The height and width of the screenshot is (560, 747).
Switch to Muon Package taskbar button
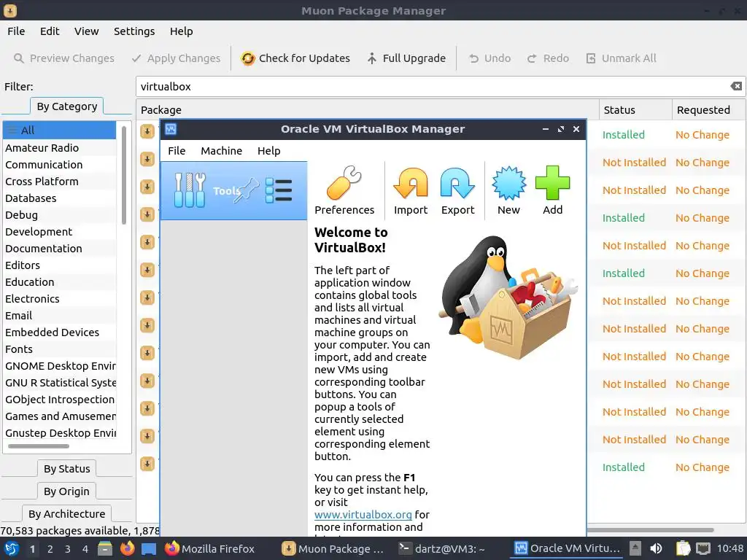point(333,548)
